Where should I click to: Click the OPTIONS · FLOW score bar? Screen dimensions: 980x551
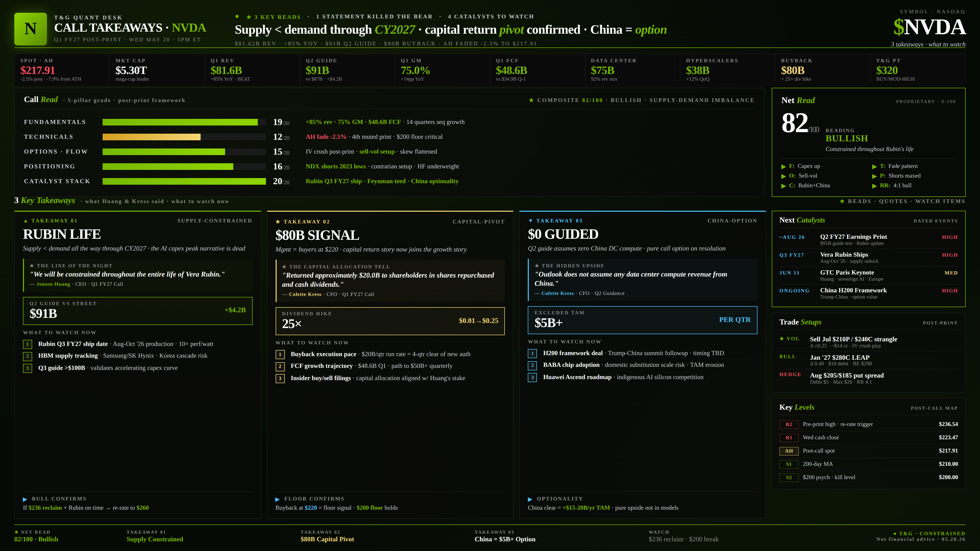184,152
